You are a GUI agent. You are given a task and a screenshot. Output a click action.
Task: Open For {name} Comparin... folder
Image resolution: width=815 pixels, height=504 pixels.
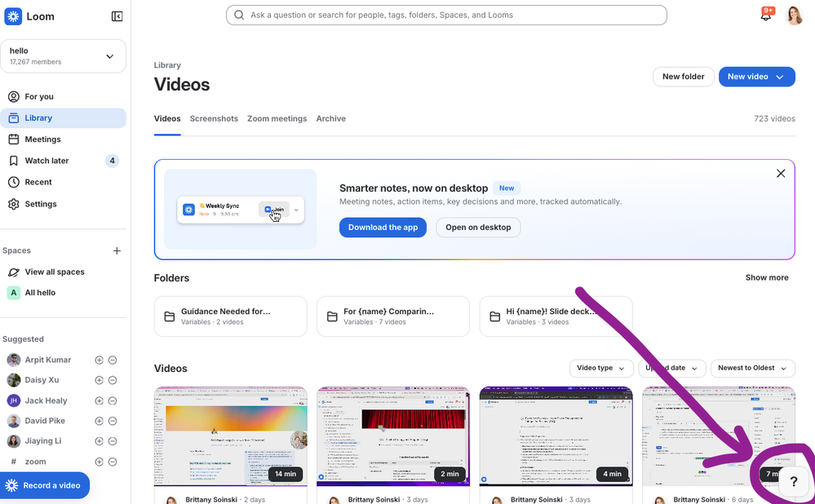(393, 316)
